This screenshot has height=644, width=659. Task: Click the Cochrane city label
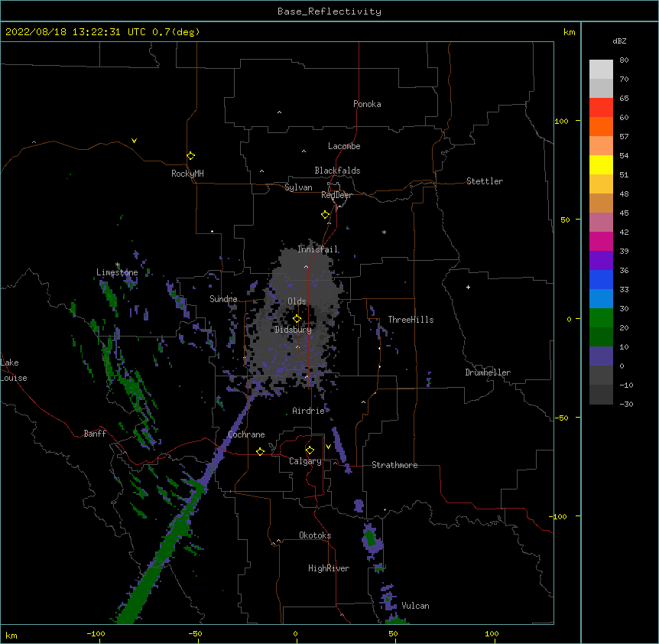pyautogui.click(x=246, y=434)
